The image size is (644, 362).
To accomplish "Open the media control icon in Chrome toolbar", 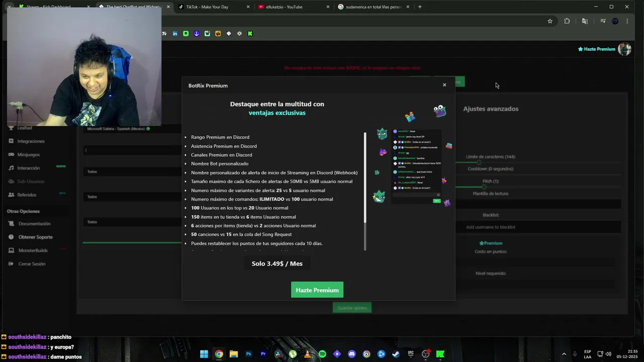I will pos(603,21).
